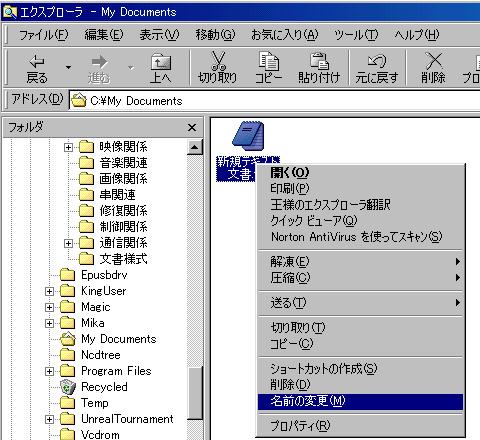
Task: Click the 切り取り scissors icon
Action: point(218,61)
